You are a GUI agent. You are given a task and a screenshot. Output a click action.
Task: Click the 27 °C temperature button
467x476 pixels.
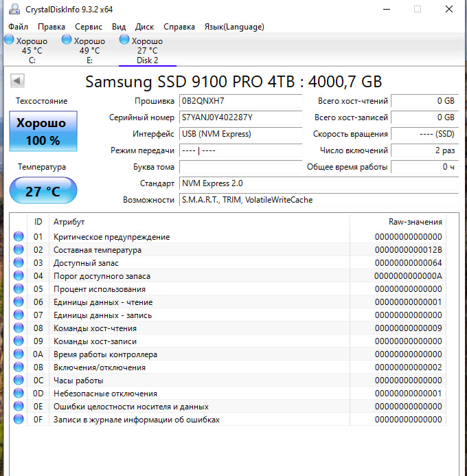click(x=43, y=191)
